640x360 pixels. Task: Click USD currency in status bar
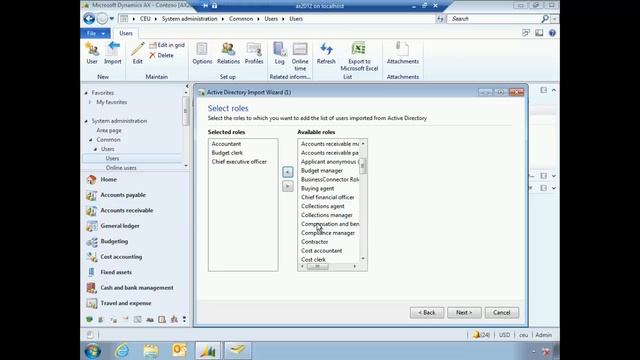pos(504,335)
